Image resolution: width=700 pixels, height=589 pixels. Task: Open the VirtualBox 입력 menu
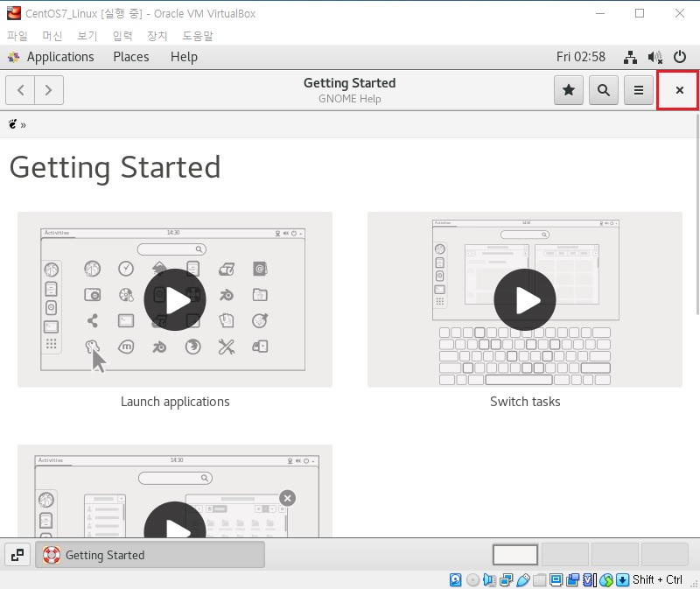click(x=122, y=36)
